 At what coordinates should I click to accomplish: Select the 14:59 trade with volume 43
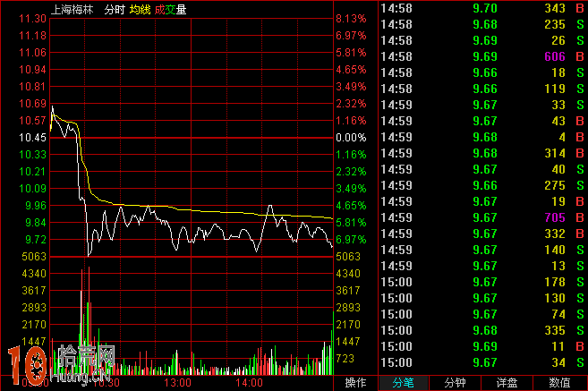pos(482,121)
